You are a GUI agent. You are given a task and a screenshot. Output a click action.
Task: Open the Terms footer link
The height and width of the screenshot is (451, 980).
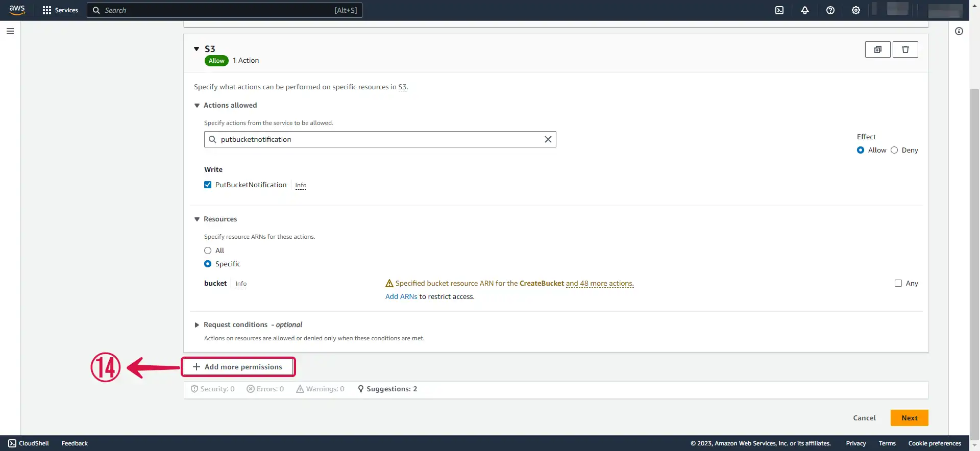click(x=887, y=443)
